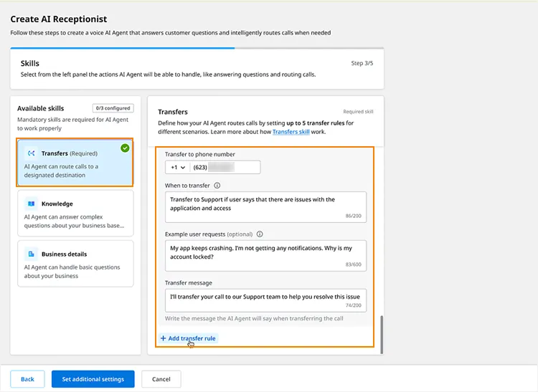
Task: Click plus icon of Add transfer rule
Action: pos(163,338)
